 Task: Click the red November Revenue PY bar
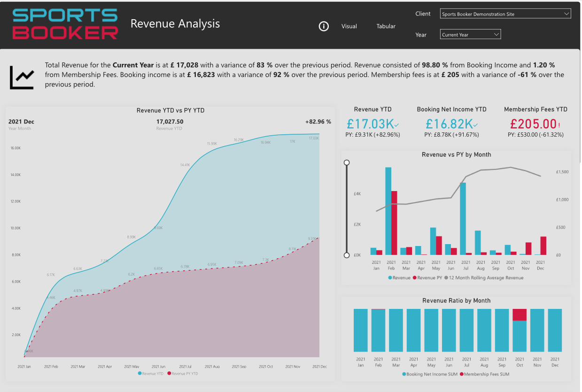pos(528,249)
